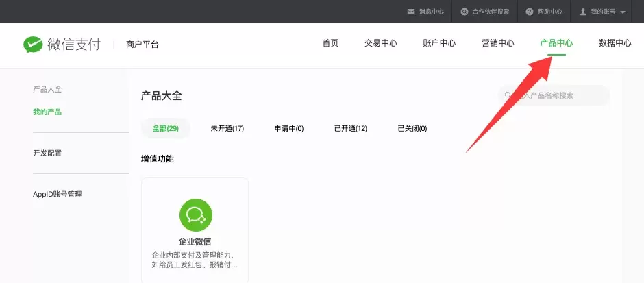Viewport: 644px width, 283px height.
Task: Open 数据中心 navigation item
Action: (615, 43)
